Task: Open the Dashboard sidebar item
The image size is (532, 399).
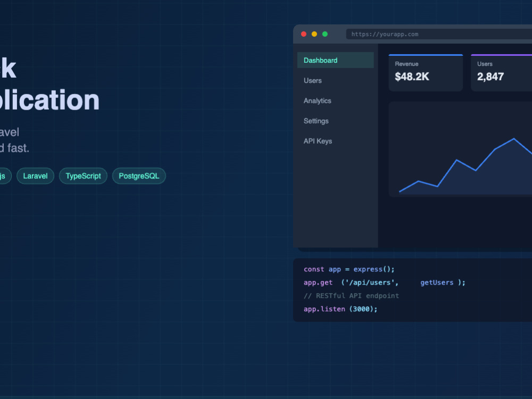Action: 335,60
